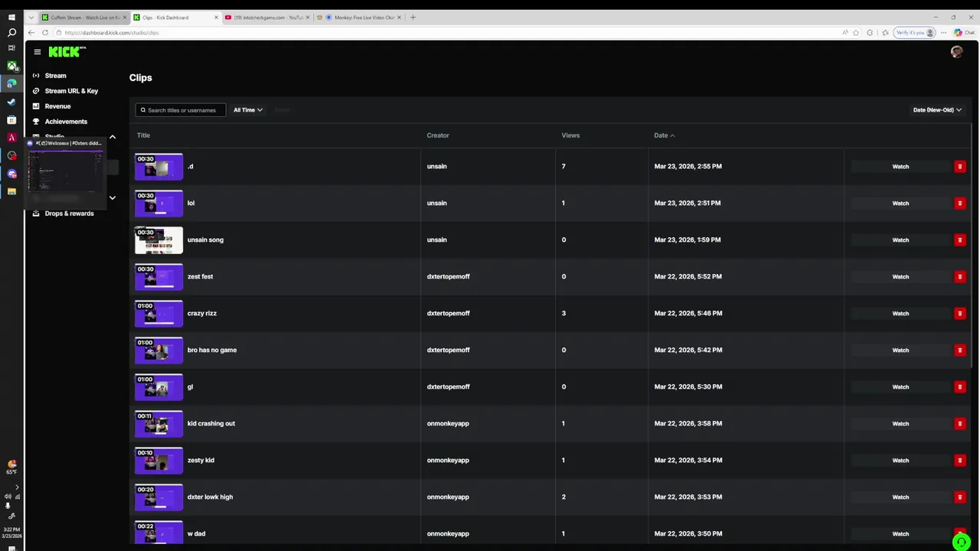Open Edge settings and more menu
This screenshot has height=551, width=980.
943,33
